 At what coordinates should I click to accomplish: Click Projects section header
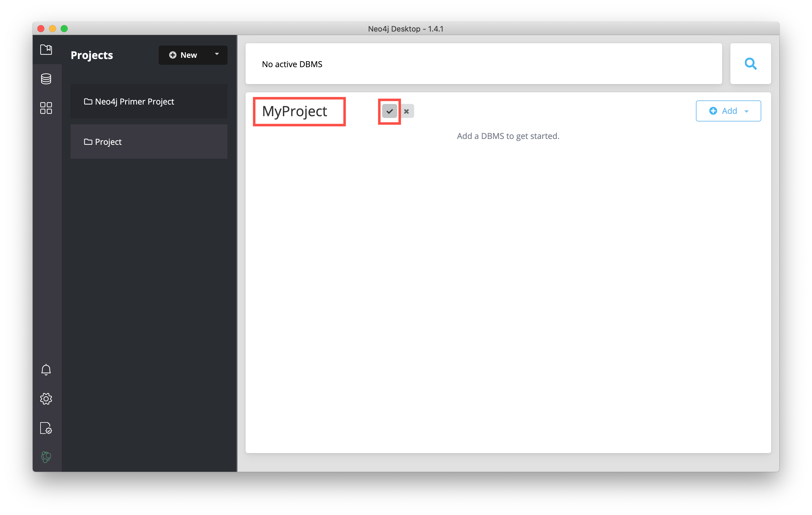(x=92, y=54)
